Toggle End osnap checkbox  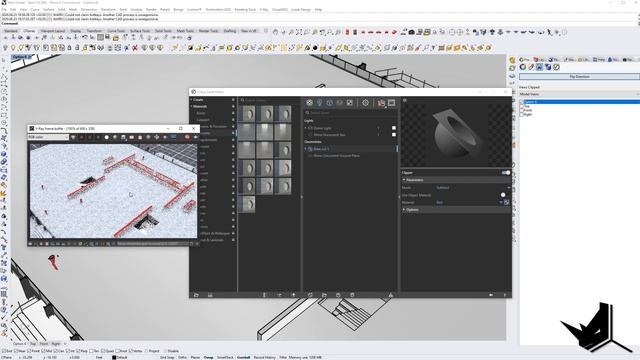tap(4, 351)
